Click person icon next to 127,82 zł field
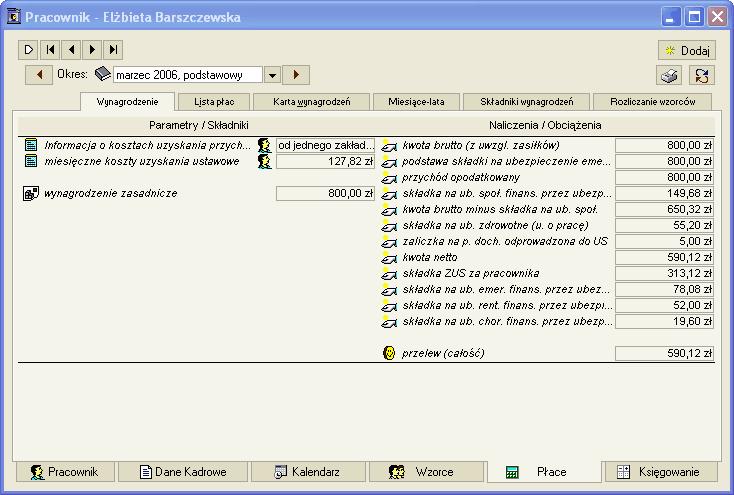The image size is (734, 495). pyautogui.click(x=264, y=161)
